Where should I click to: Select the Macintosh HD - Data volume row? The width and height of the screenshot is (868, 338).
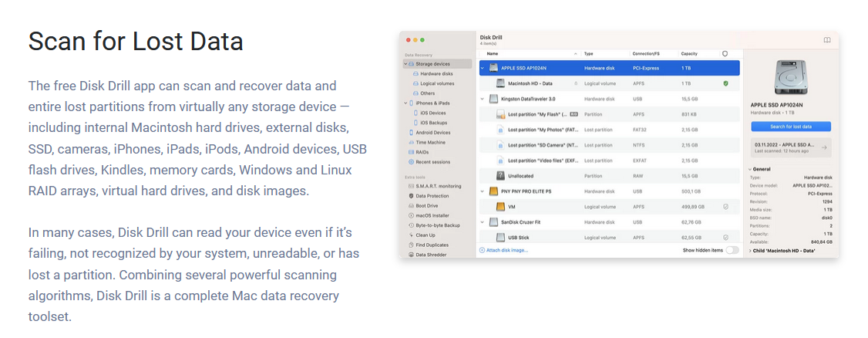coord(610,83)
